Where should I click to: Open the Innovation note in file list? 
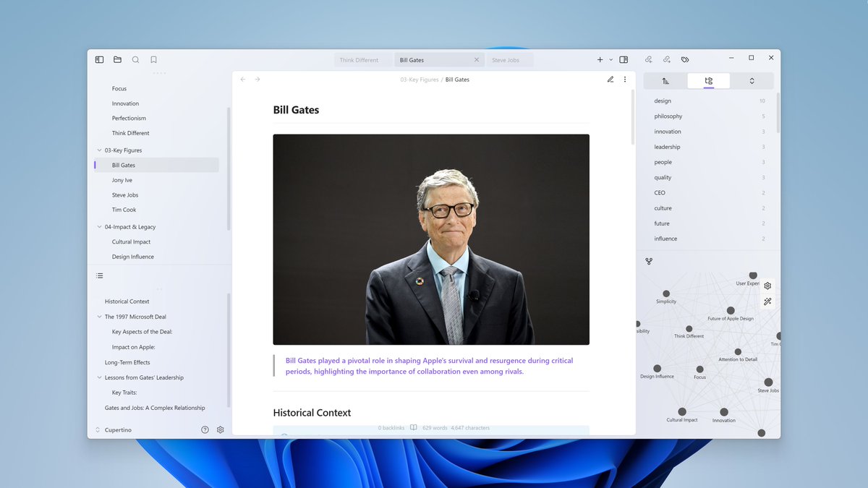tap(125, 103)
